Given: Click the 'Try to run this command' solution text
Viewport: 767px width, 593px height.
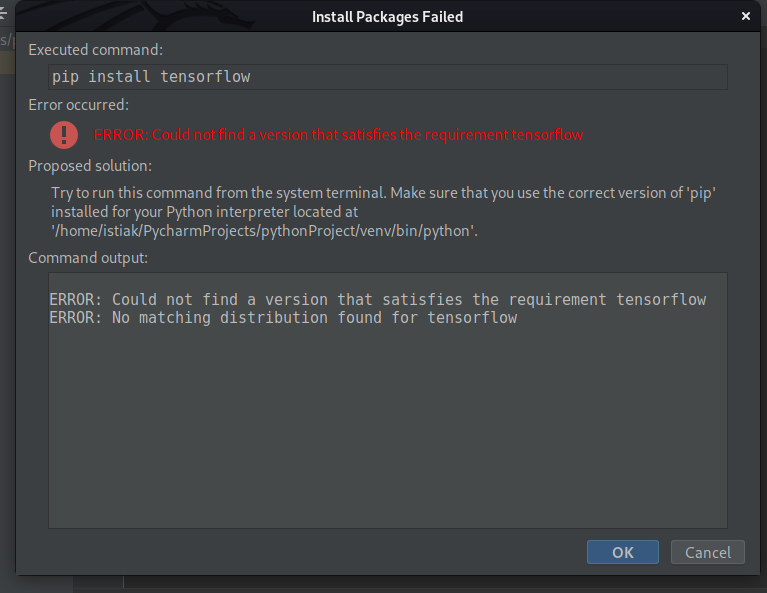Looking at the screenshot, I should [x=384, y=193].
